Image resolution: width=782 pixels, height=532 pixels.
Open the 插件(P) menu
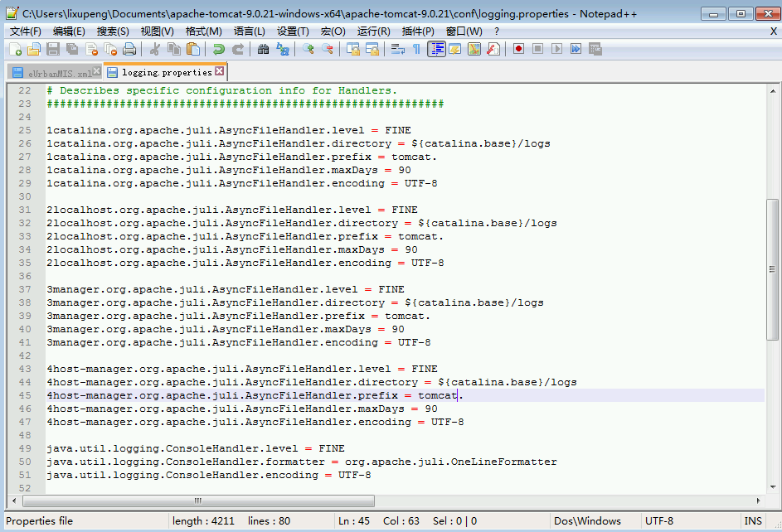(x=418, y=31)
